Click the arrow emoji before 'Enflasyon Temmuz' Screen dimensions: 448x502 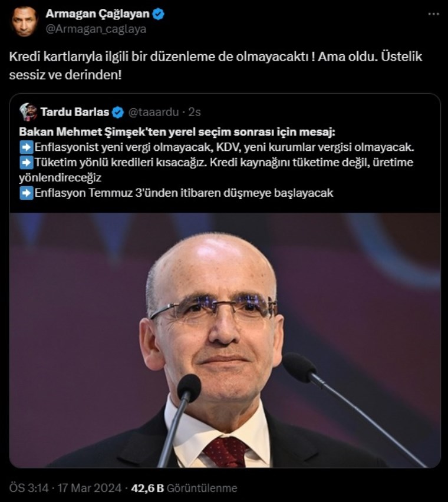click(27, 193)
